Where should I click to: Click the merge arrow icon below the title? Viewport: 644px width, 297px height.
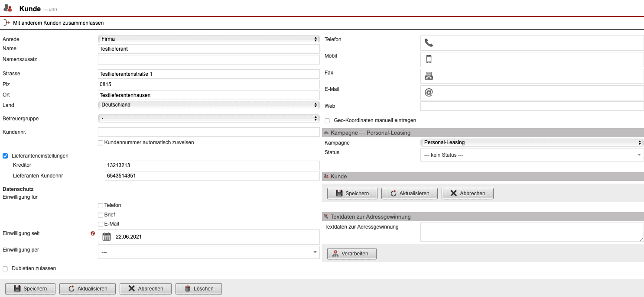coord(7,23)
